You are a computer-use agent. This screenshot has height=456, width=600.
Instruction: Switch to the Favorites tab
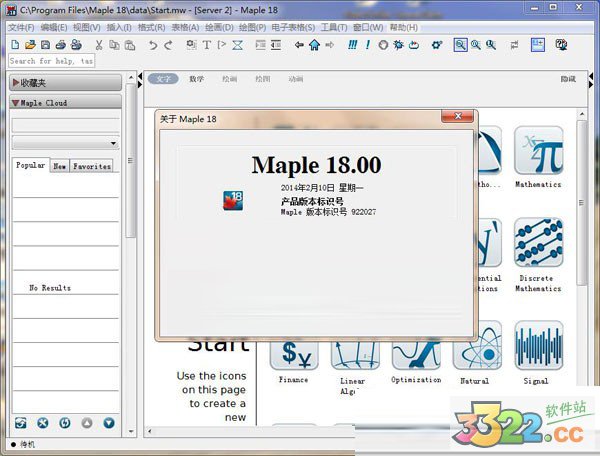pyautogui.click(x=92, y=166)
